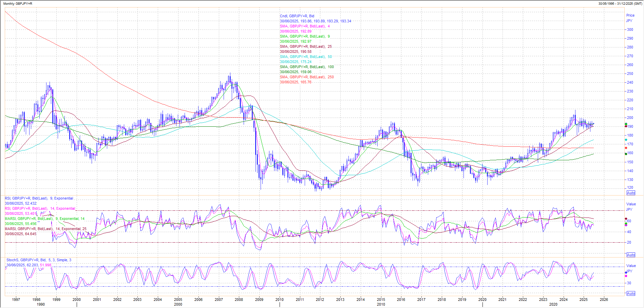Select the RSI 14 Exponential legend entry
644x308 pixels.
(x=40, y=208)
